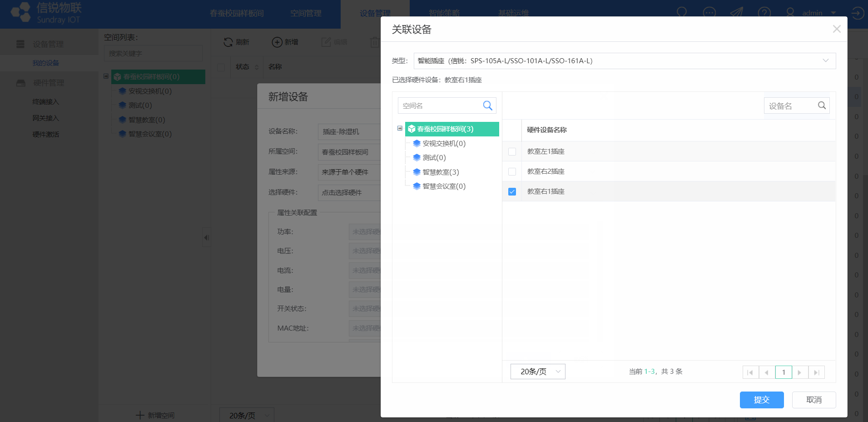The image size is (868, 422).
Task: Open the 类型 smart socket dropdown
Action: point(624,61)
